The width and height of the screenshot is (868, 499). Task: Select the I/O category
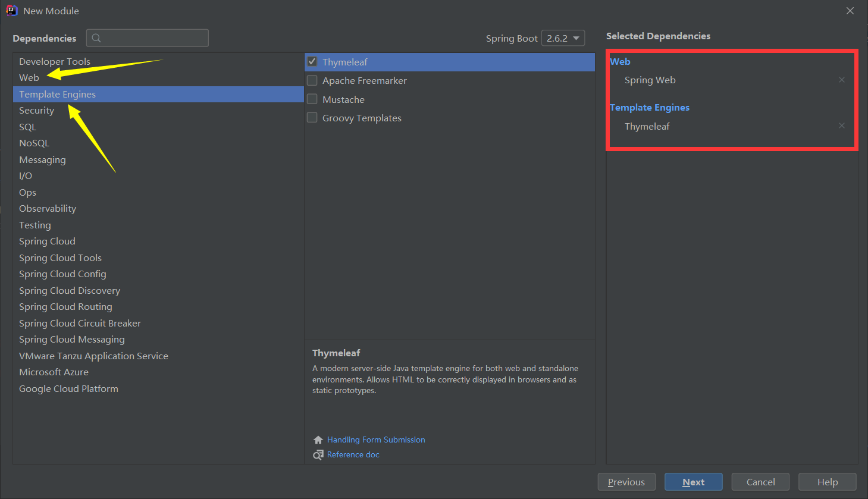click(x=158, y=176)
